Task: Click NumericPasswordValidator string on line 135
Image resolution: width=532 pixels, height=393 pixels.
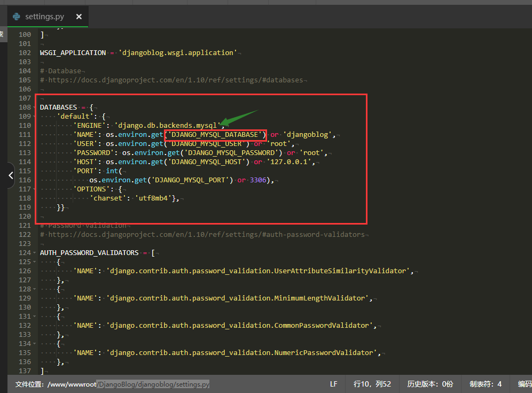Action: coord(241,353)
